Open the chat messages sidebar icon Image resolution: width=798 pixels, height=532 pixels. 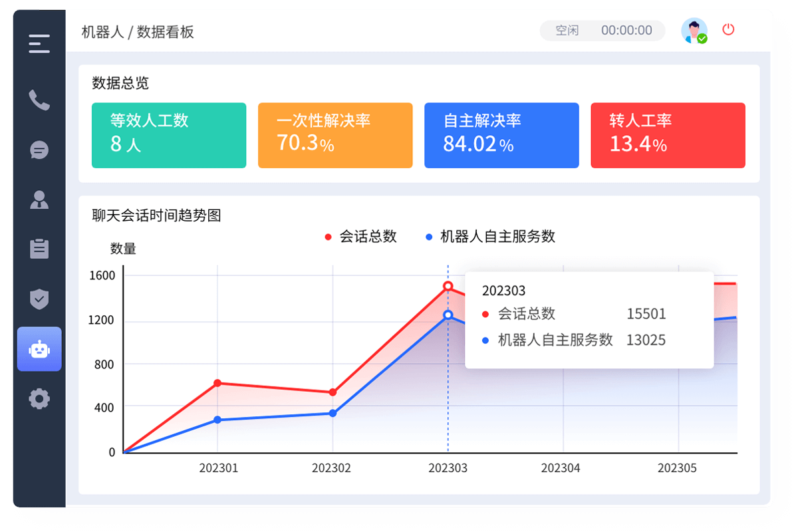point(39,150)
